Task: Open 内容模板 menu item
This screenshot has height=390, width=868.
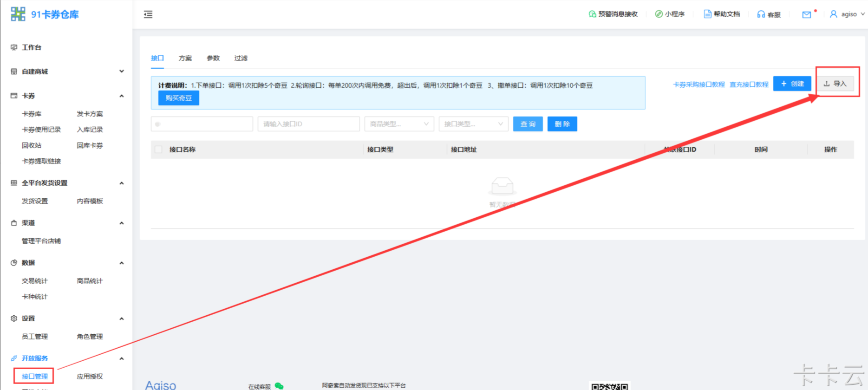Action: point(90,201)
